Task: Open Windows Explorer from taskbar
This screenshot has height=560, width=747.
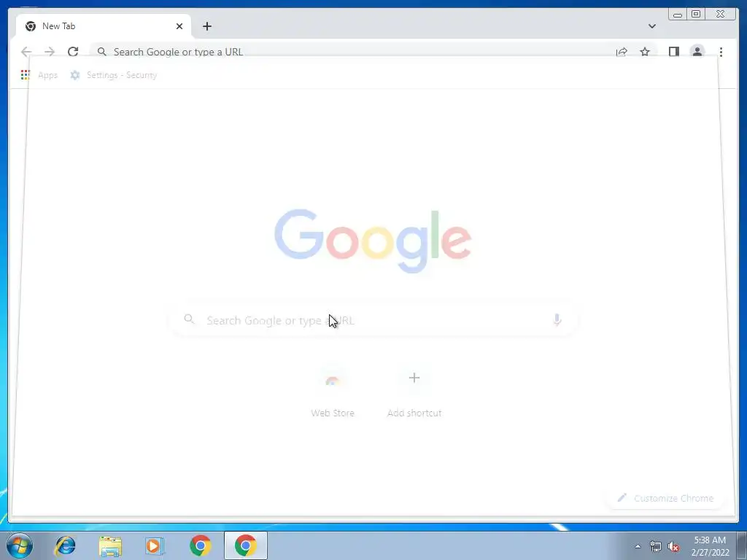Action: tap(110, 545)
